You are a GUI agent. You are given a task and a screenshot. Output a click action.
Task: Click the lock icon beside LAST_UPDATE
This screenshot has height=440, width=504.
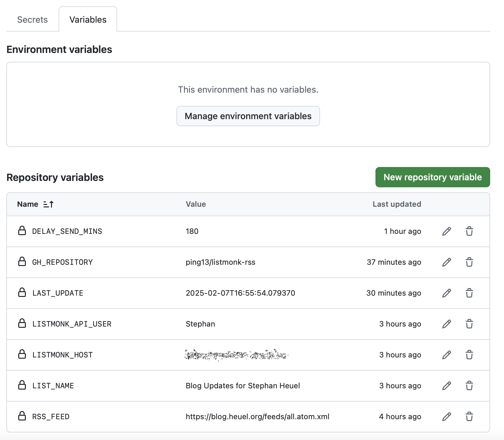point(22,292)
